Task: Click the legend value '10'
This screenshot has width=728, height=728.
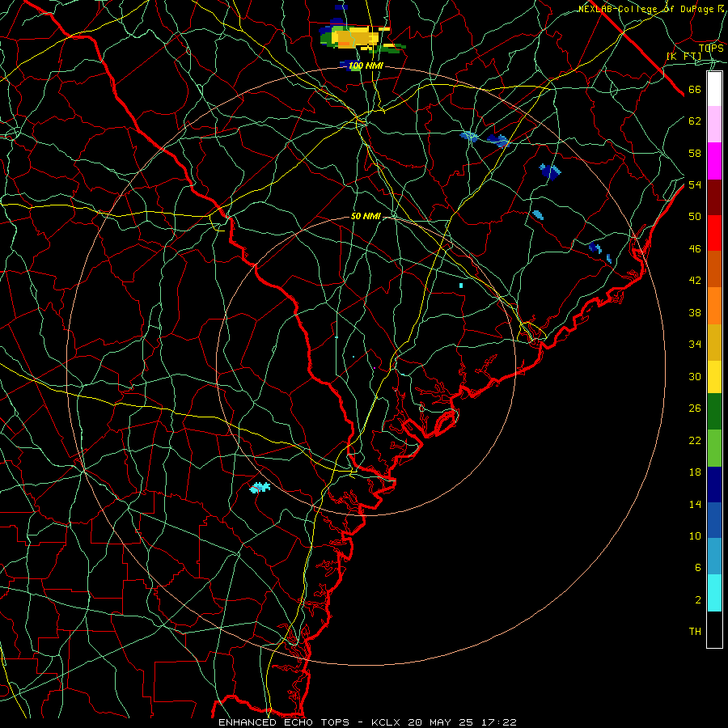Action: [695, 536]
